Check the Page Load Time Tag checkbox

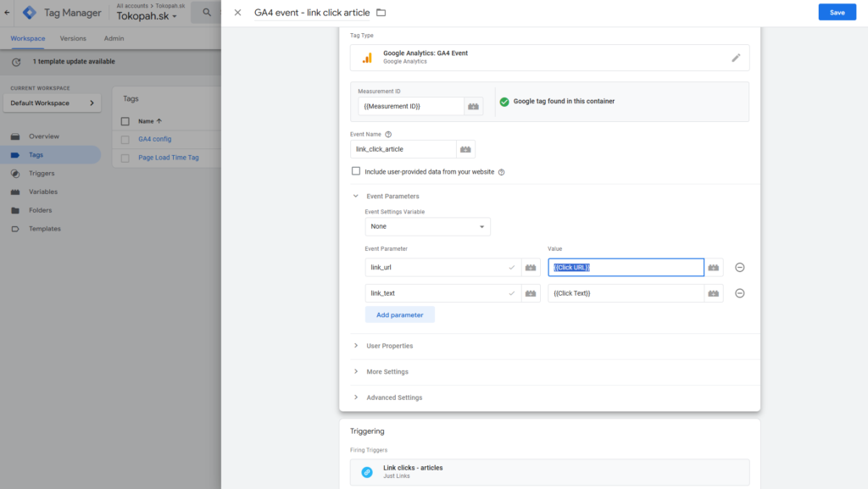tap(125, 158)
